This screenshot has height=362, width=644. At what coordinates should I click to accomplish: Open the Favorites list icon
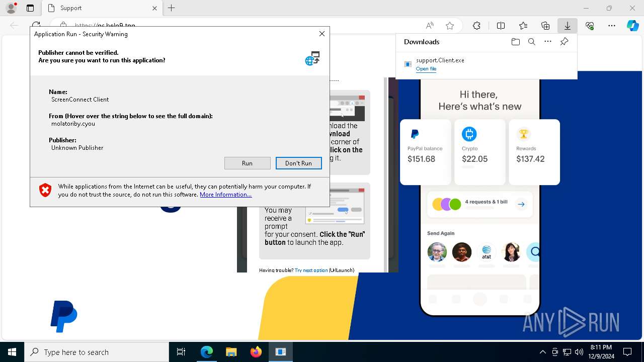click(523, 26)
